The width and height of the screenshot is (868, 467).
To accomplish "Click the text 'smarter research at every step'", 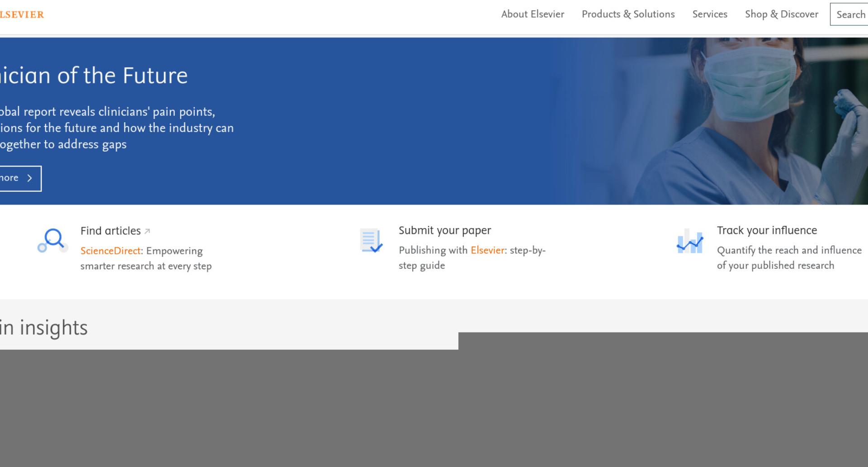I will [146, 266].
